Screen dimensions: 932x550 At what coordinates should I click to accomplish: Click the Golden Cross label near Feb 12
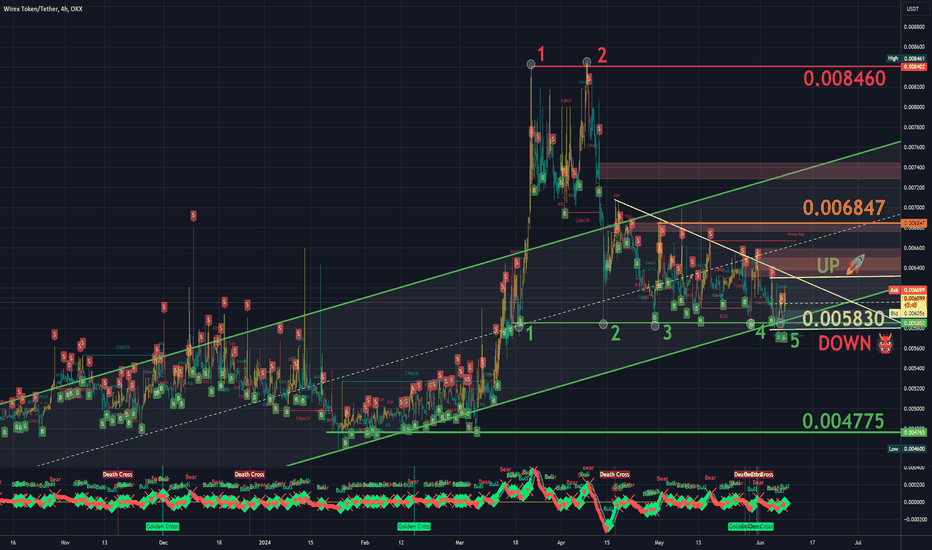pyautogui.click(x=414, y=526)
